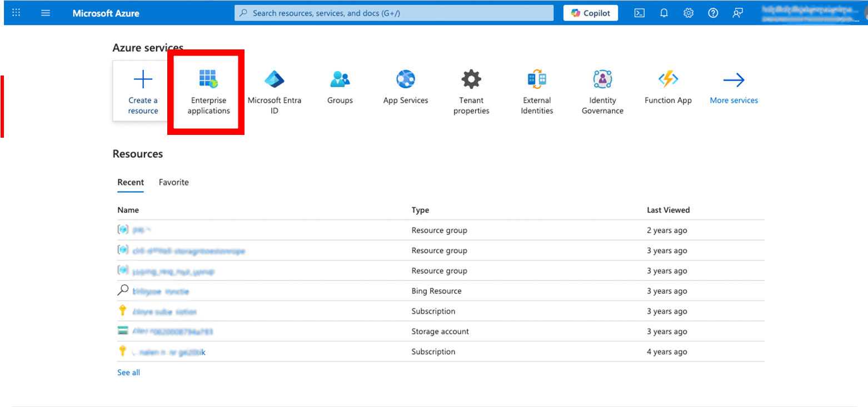Open the Groups service icon
Viewport: 868px width, 407px height.
tap(340, 81)
